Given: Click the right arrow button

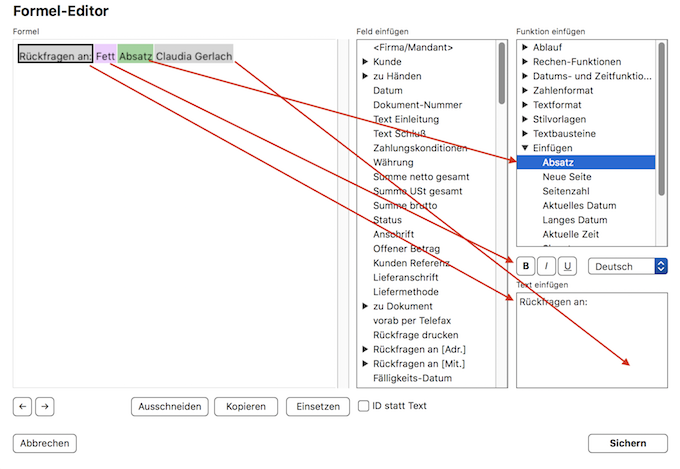Looking at the screenshot, I should (43, 406).
